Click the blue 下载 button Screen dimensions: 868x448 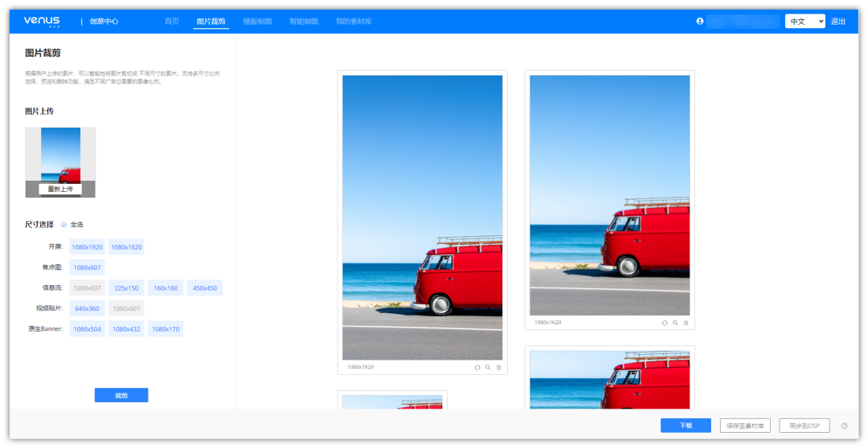tap(686, 426)
